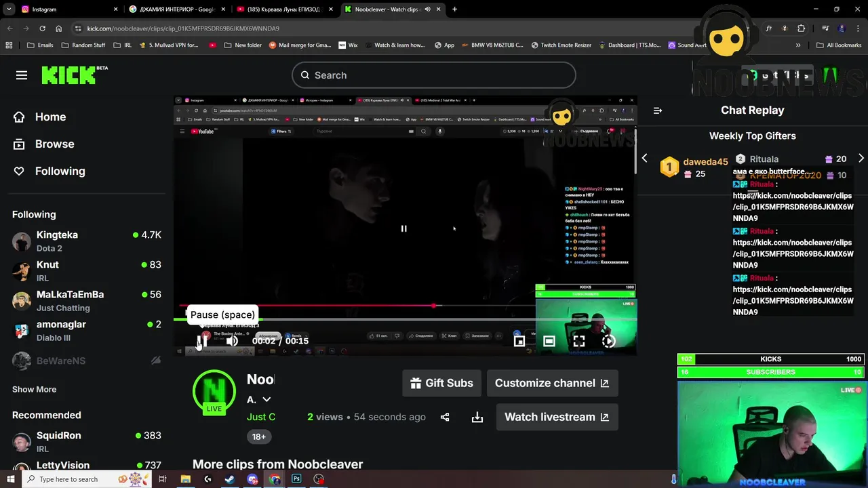Make the clip player fullscreen

(579, 341)
